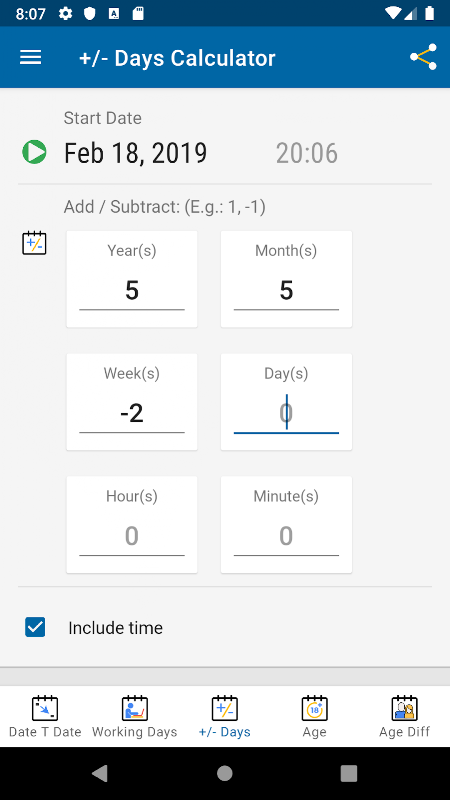Change the start time 20:06
The height and width of the screenshot is (800, 450).
[307, 153]
